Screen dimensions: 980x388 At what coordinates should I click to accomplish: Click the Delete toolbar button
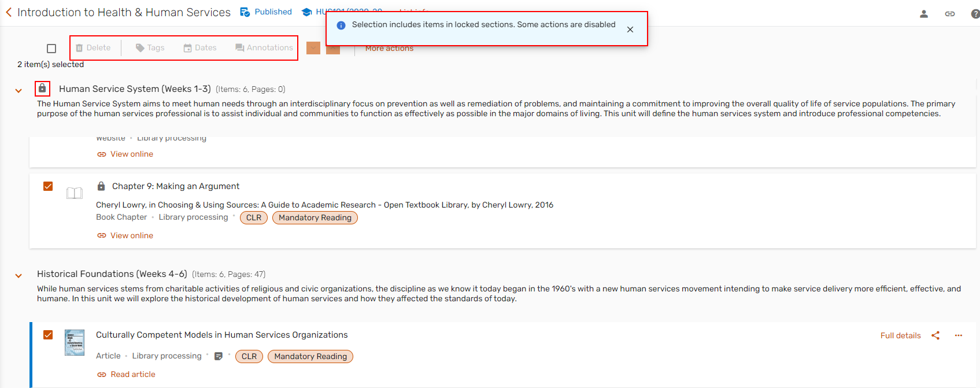(93, 48)
